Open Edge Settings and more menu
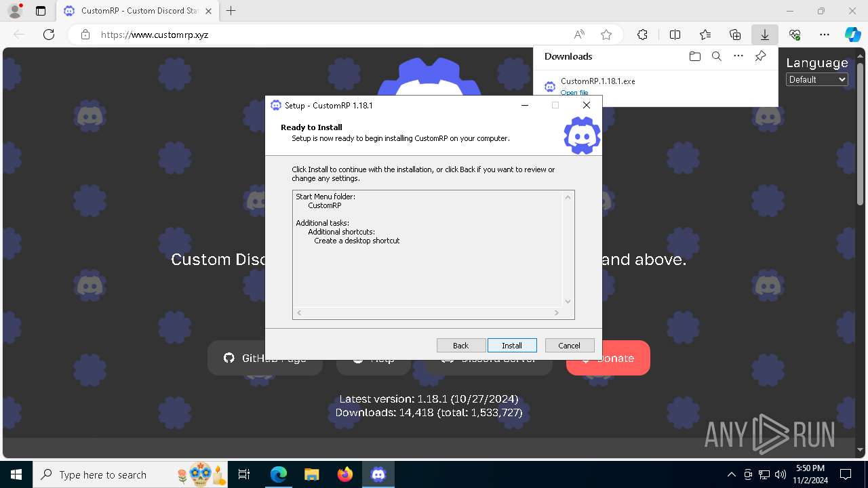 coord(825,35)
